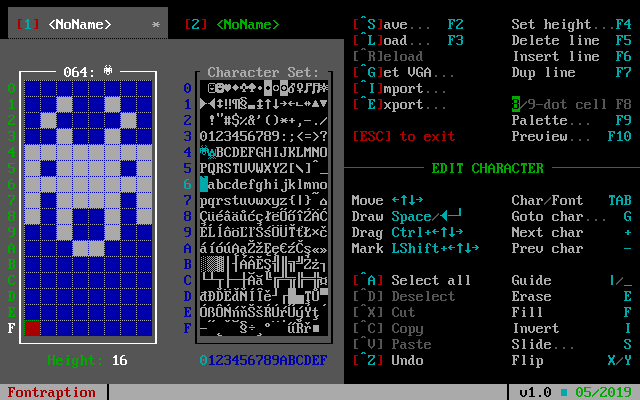Image resolution: width=640 pixels, height=400 pixels.
Task: Select the invader glyph in character set row 4
Action: [204, 151]
